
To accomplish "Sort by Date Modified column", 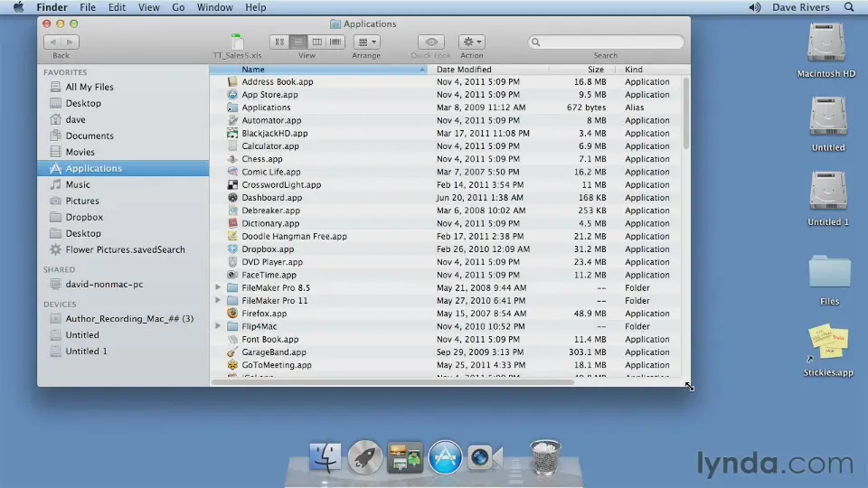I will (488, 70).
